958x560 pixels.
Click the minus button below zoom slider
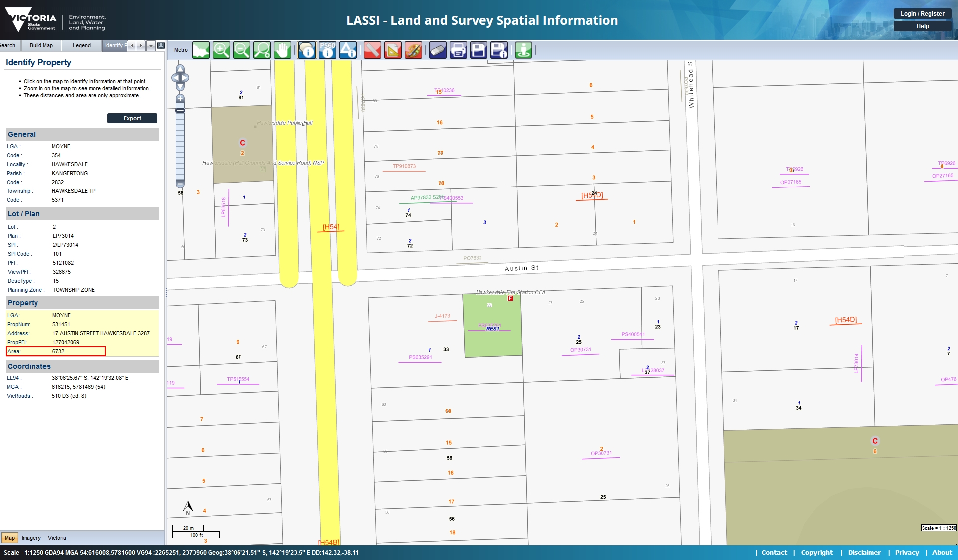pyautogui.click(x=180, y=184)
